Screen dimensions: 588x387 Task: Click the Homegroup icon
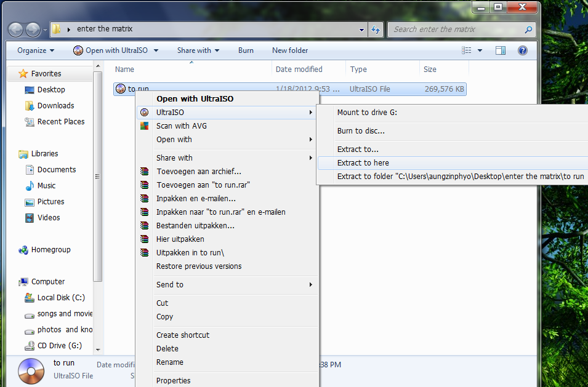pos(23,250)
